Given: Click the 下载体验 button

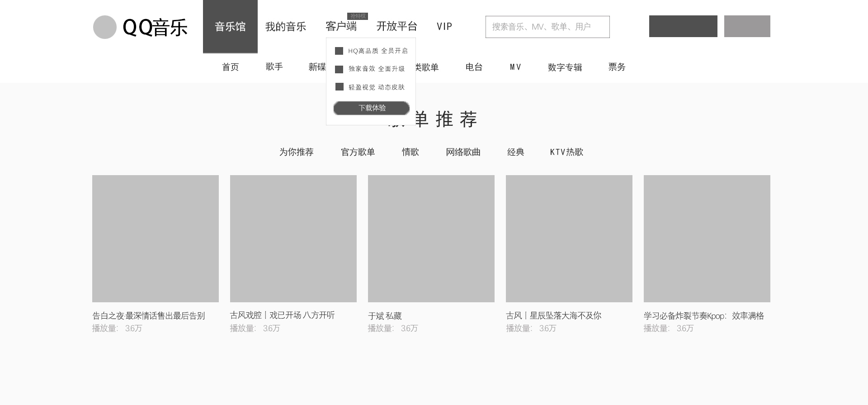Looking at the screenshot, I should (372, 108).
